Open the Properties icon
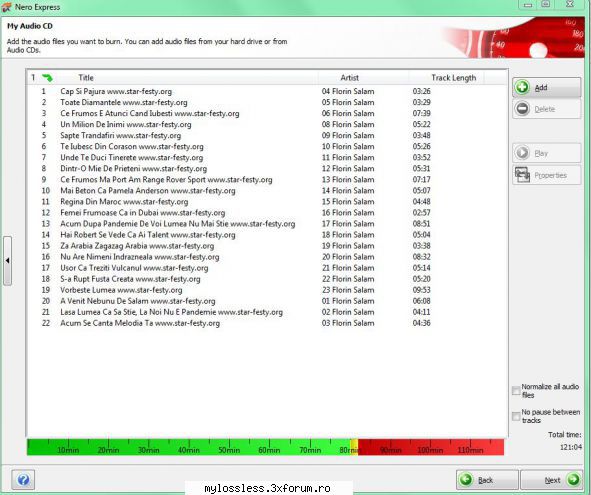Viewport: 591px width, 495px height. [522, 175]
